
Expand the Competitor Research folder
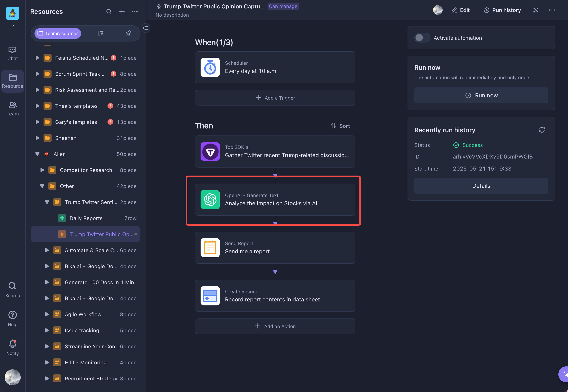(42, 170)
